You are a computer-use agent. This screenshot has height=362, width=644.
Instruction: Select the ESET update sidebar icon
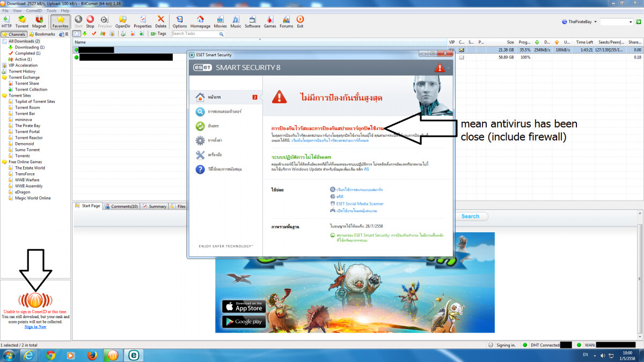[x=200, y=126]
